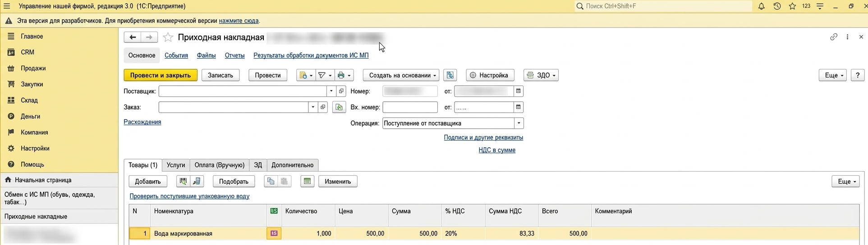
Task: Open Результаты обработки документов ИС МП
Action: (311, 55)
